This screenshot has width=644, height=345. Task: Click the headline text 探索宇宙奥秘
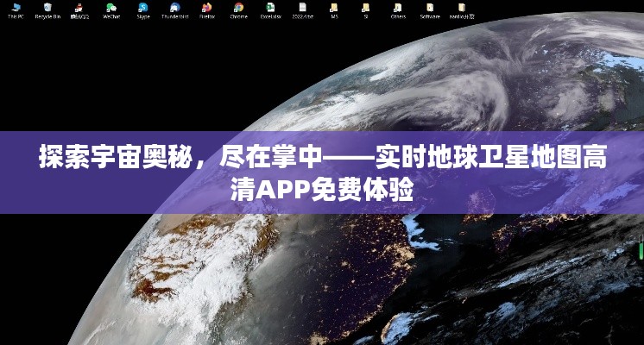click(116, 157)
